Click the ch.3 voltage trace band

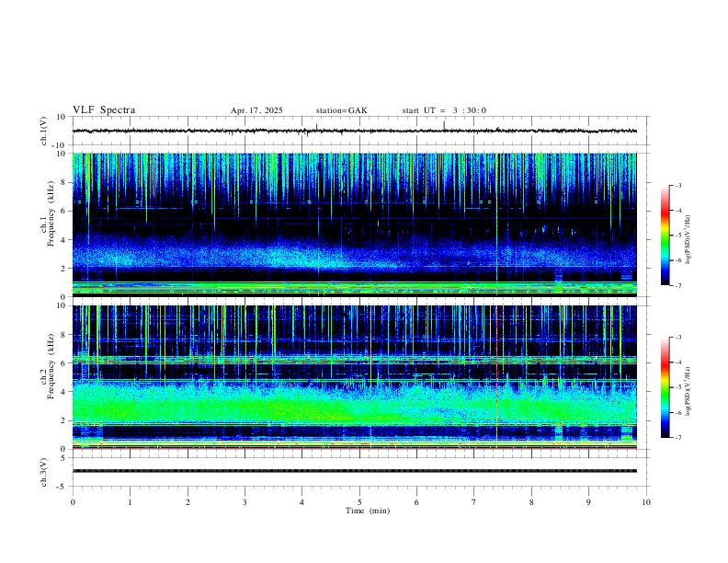tap(355, 471)
